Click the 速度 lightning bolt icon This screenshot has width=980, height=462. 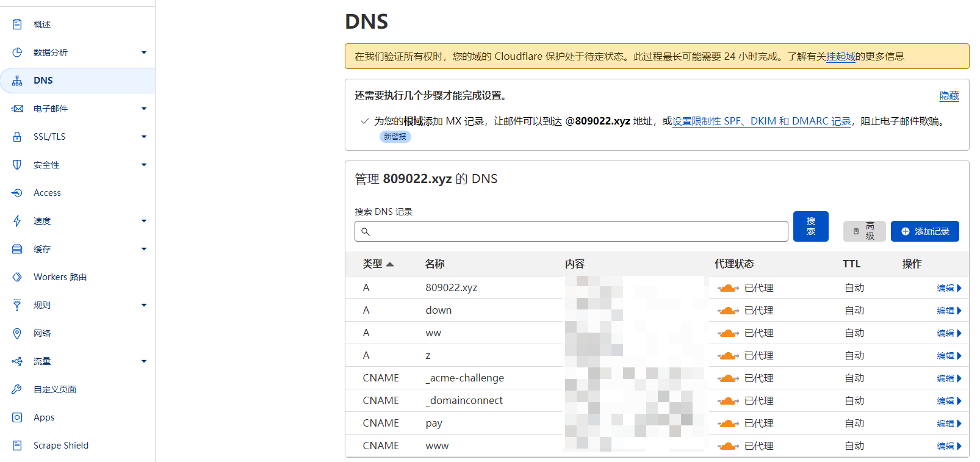[x=17, y=221]
